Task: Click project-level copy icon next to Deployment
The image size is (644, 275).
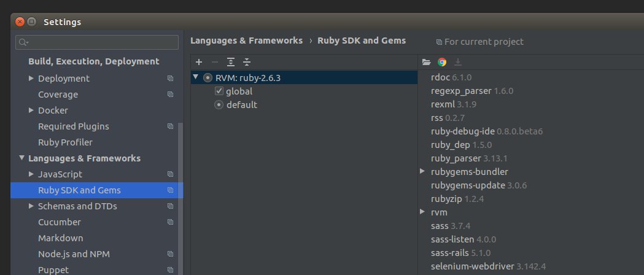Action: pos(170,79)
